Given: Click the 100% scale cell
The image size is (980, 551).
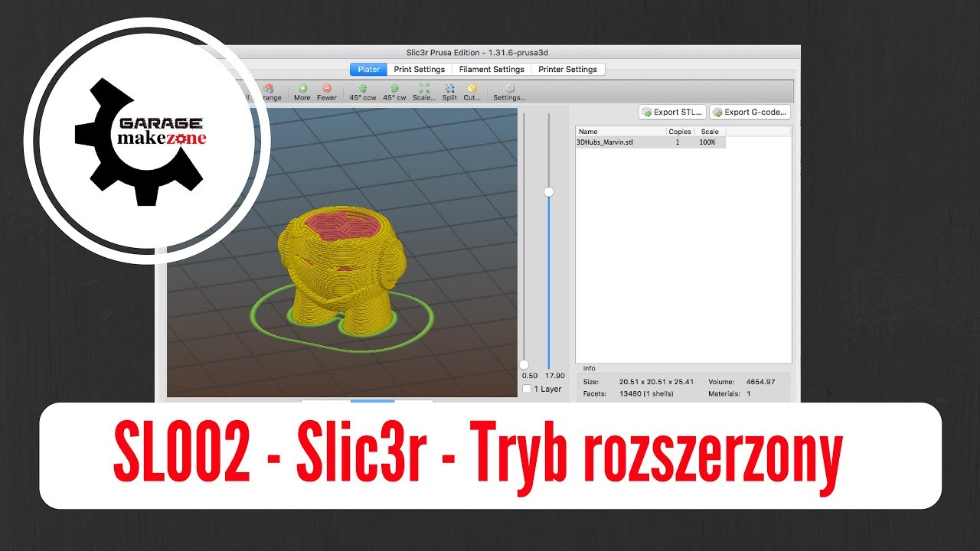Looking at the screenshot, I should click(x=707, y=142).
